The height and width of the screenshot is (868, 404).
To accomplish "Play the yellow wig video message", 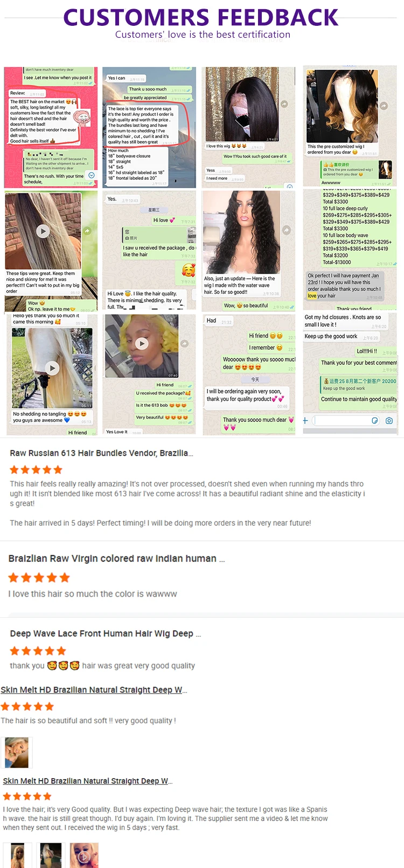I will (142, 343).
